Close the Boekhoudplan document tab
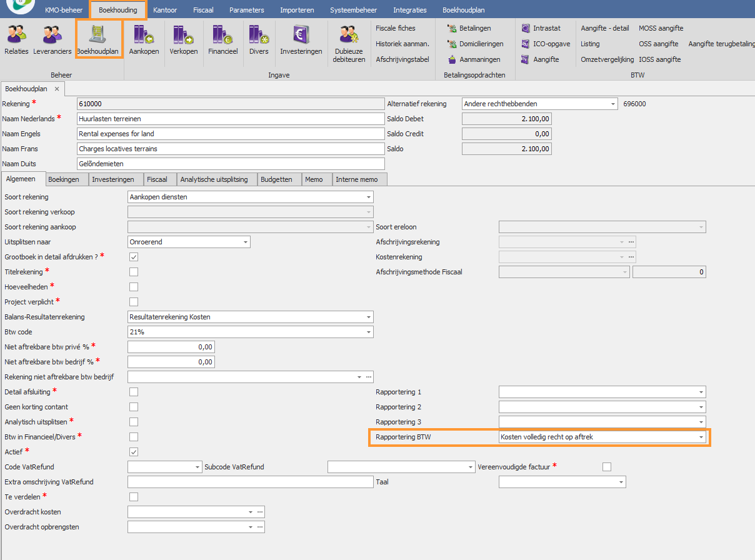This screenshot has width=755, height=560. 56,89
